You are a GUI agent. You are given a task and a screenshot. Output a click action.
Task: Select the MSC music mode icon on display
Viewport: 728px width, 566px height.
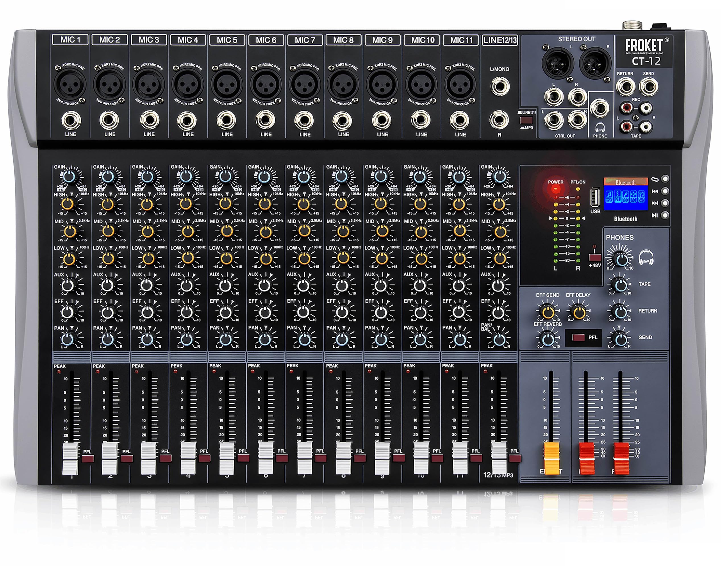609,196
